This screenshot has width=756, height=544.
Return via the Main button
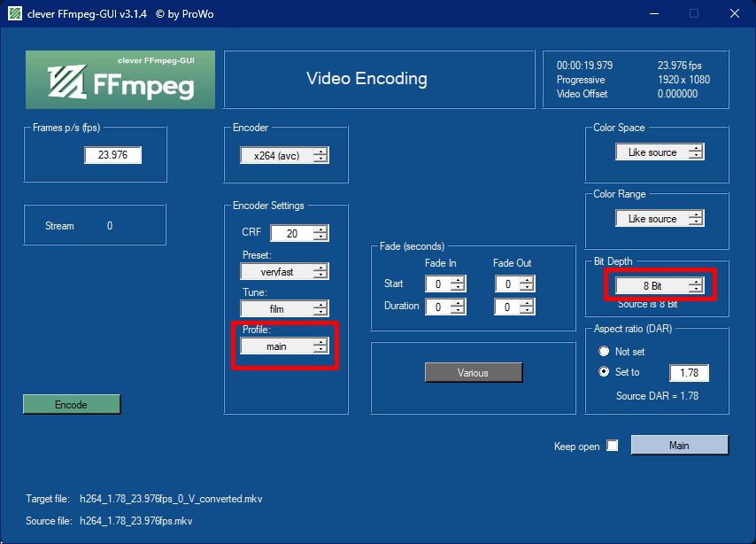pyautogui.click(x=679, y=445)
